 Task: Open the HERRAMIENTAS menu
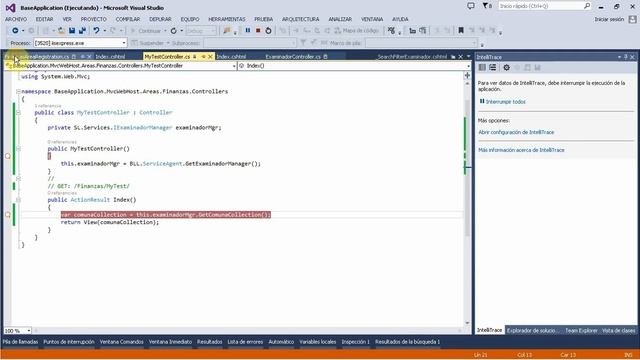coord(227,19)
